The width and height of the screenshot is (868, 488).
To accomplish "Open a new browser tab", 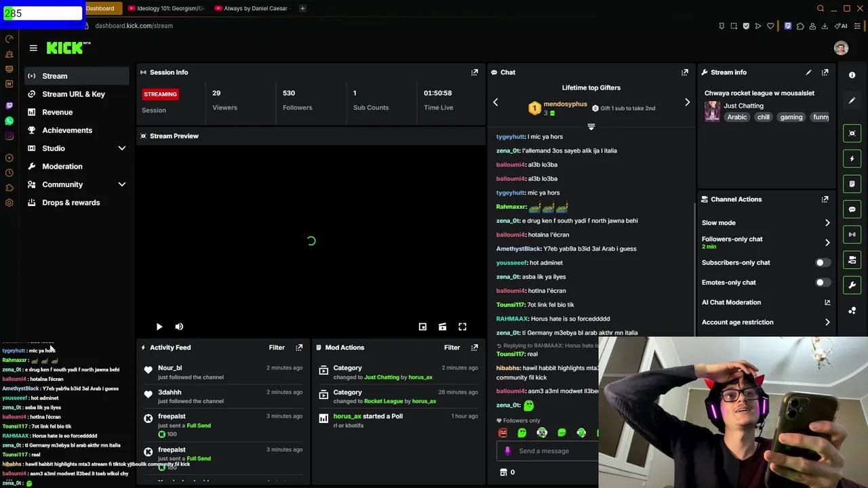I will pyautogui.click(x=302, y=8).
